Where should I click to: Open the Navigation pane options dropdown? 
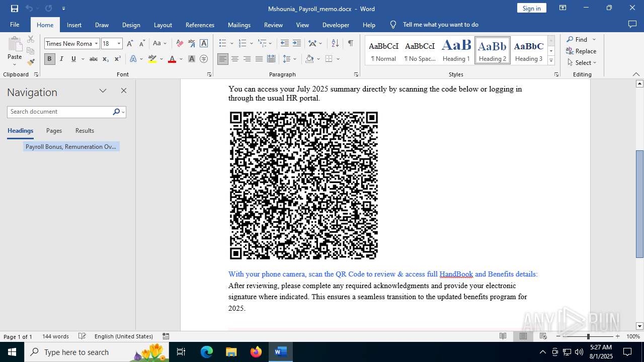[x=103, y=91]
